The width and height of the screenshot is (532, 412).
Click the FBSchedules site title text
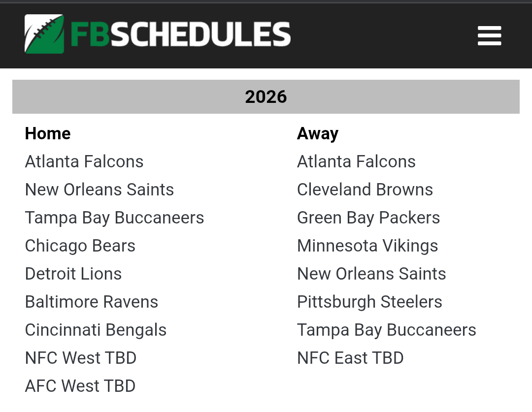180,34
